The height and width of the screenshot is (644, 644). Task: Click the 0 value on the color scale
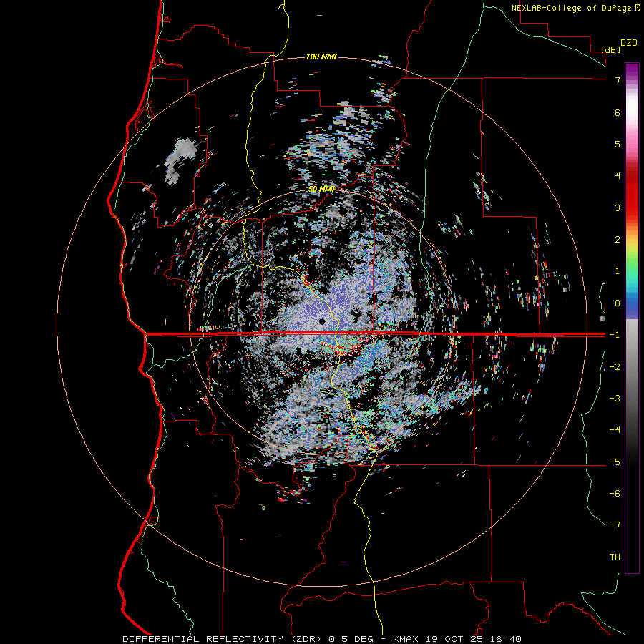(618, 303)
